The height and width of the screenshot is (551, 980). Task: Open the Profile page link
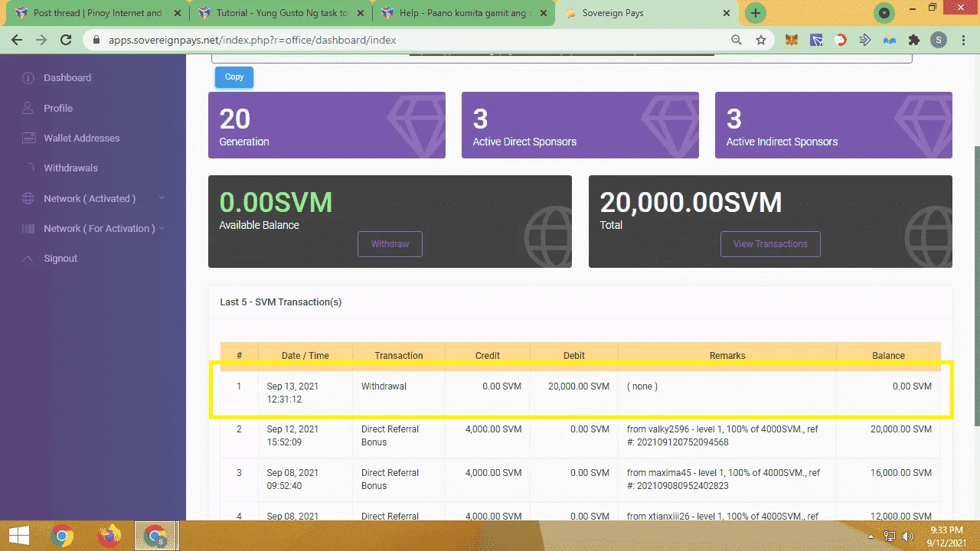58,109
